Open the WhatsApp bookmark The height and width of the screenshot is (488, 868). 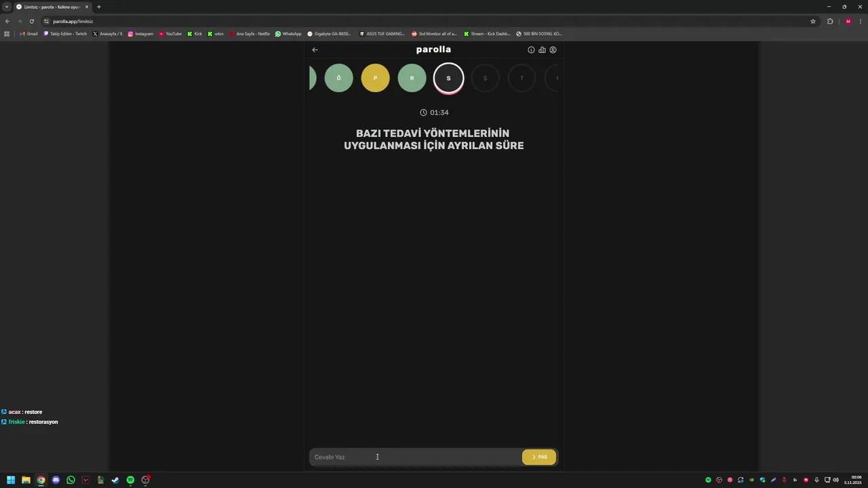point(288,33)
